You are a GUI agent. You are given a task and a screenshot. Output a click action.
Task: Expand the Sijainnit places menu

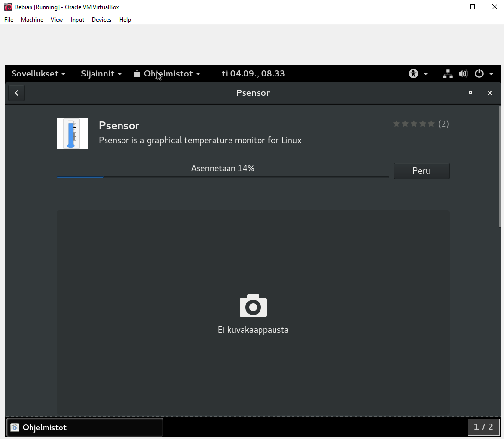(101, 74)
